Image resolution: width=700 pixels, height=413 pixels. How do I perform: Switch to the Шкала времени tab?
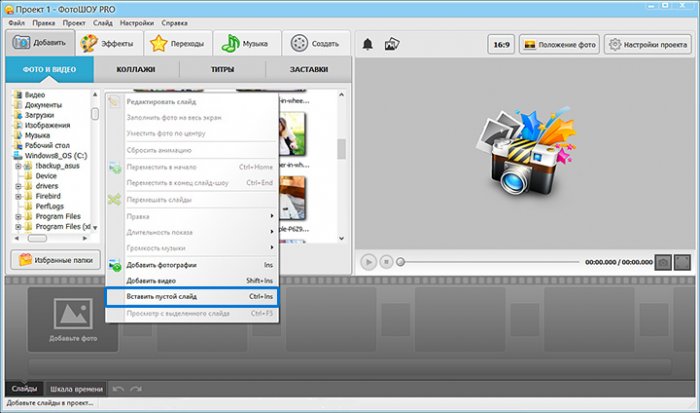pyautogui.click(x=75, y=388)
